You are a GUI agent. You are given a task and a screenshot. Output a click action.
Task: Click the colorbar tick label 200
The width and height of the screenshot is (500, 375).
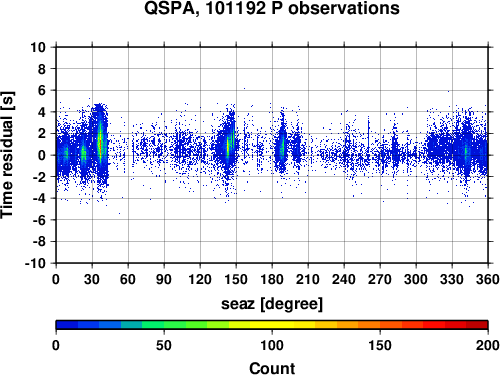pos(488,345)
